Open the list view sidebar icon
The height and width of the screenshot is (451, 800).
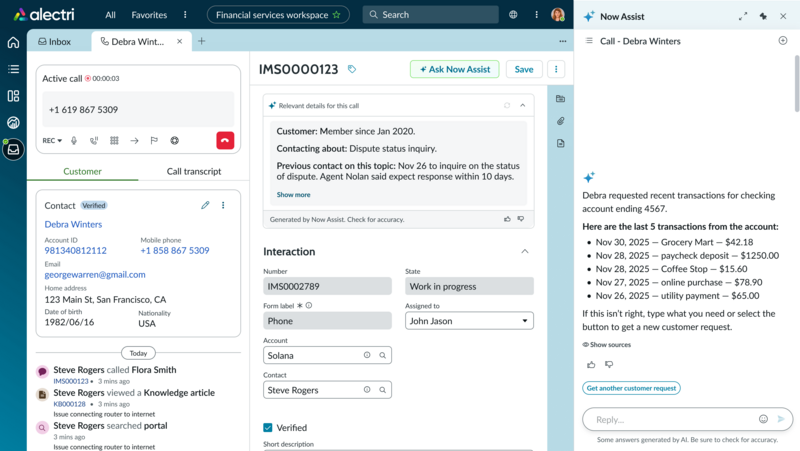tap(13, 69)
